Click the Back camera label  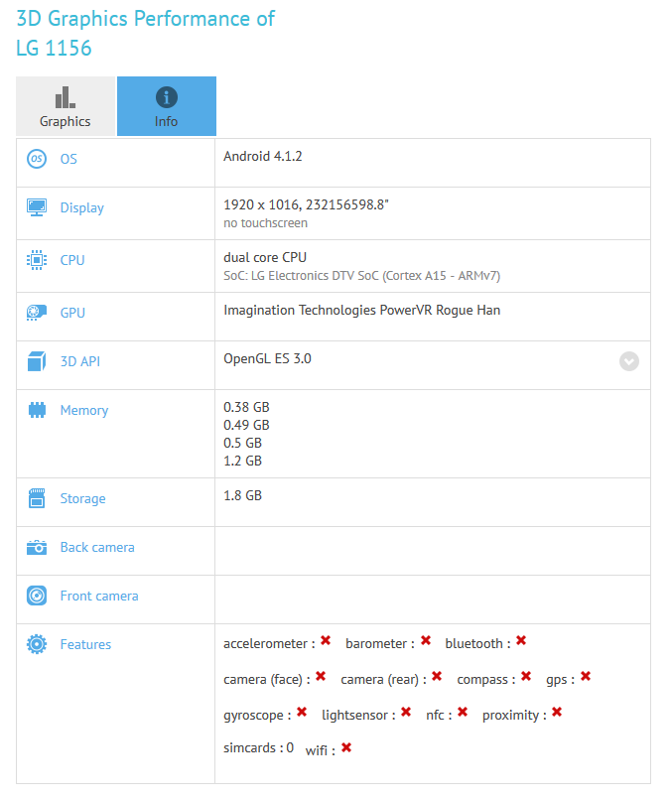point(97,547)
